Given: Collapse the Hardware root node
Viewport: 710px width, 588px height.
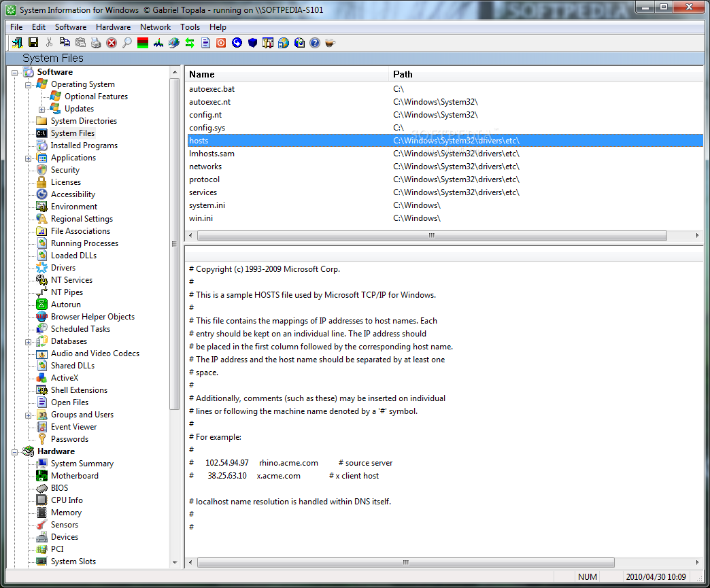Looking at the screenshot, I should click(x=14, y=452).
